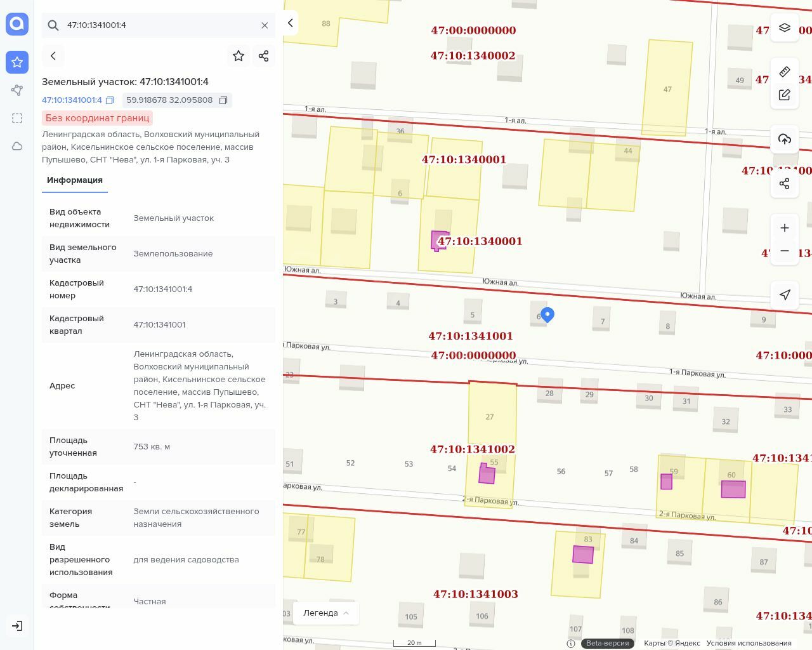Clear the search field text

pyautogui.click(x=265, y=25)
